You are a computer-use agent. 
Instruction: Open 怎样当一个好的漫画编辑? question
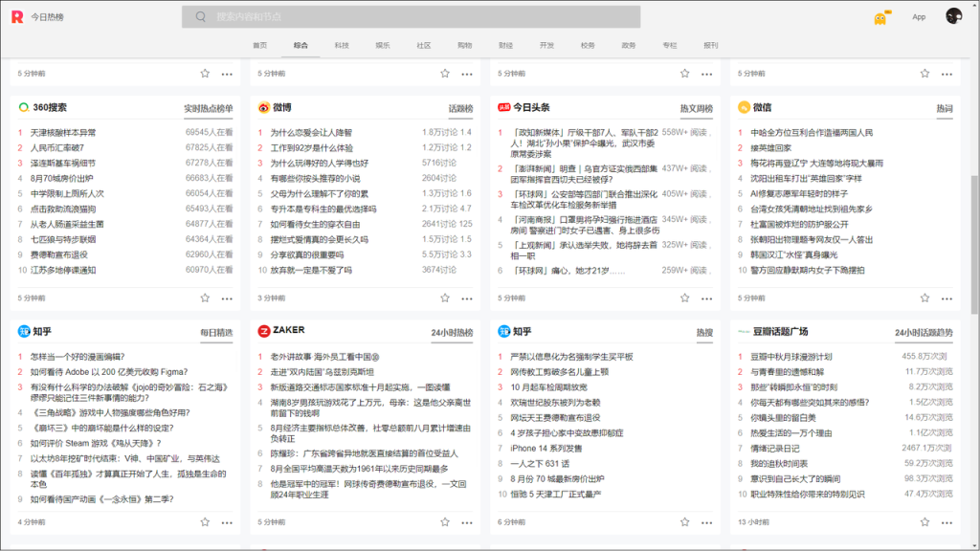78,357
